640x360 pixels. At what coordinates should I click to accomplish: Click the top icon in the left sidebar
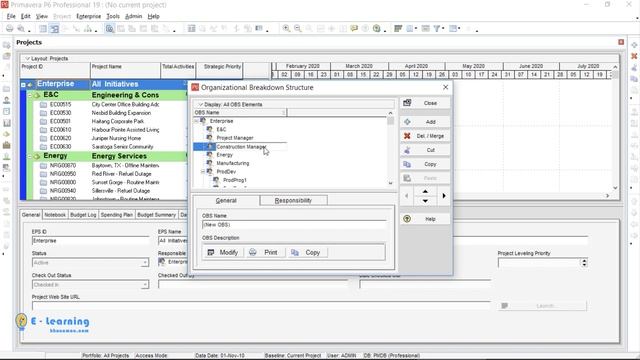click(x=7, y=45)
